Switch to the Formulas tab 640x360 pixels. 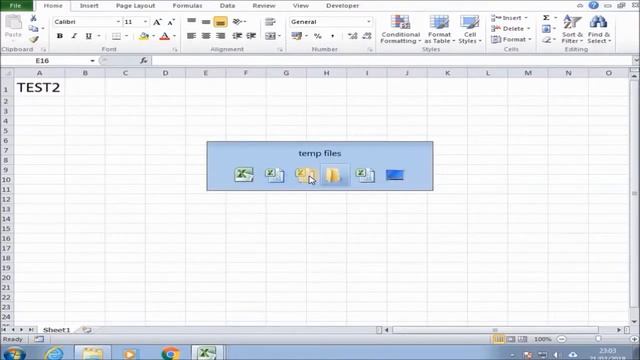187,6
